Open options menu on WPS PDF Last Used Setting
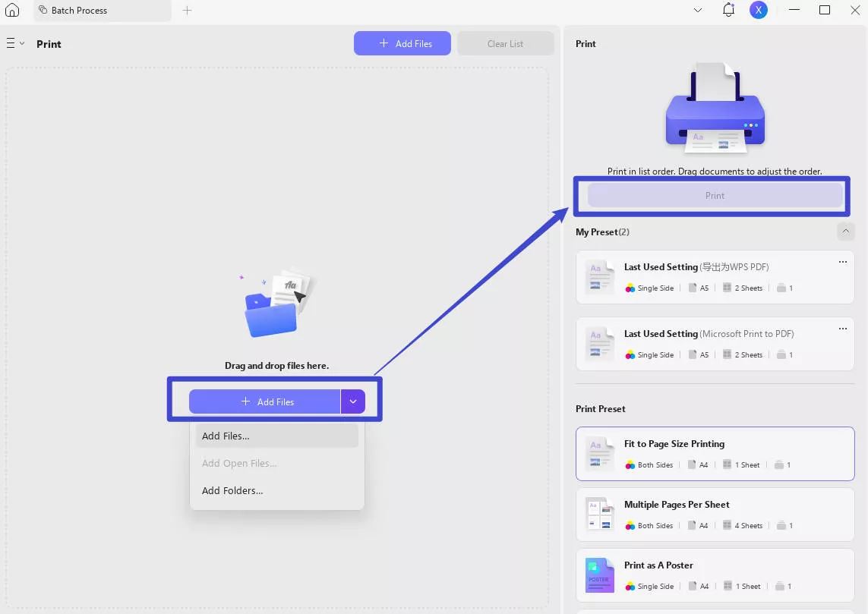This screenshot has width=868, height=614. tap(842, 262)
